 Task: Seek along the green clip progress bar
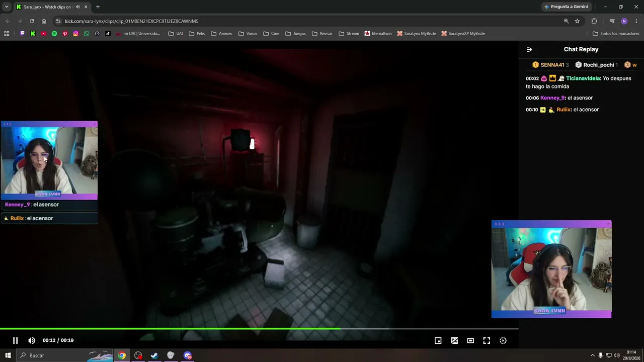pyautogui.click(x=259, y=329)
